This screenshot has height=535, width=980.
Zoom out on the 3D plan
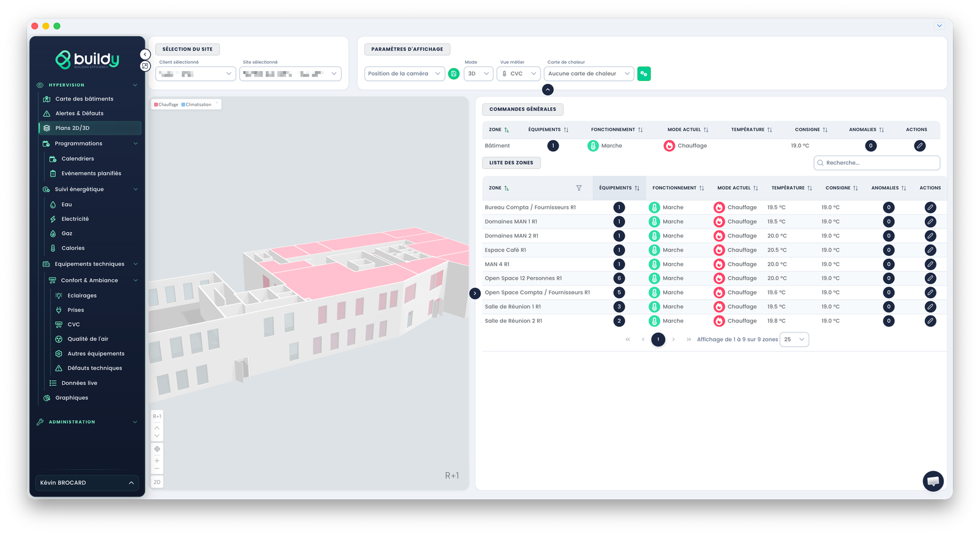(x=157, y=468)
